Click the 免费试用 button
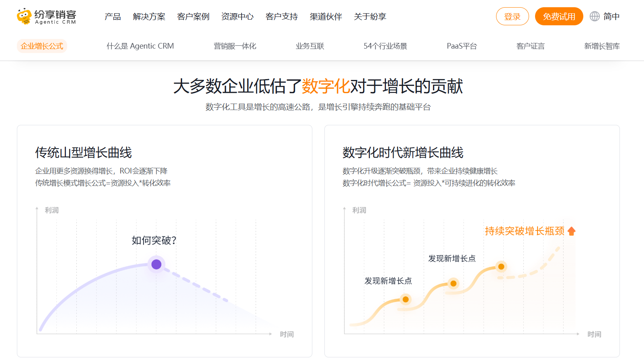This screenshot has height=363, width=644. pos(559,16)
